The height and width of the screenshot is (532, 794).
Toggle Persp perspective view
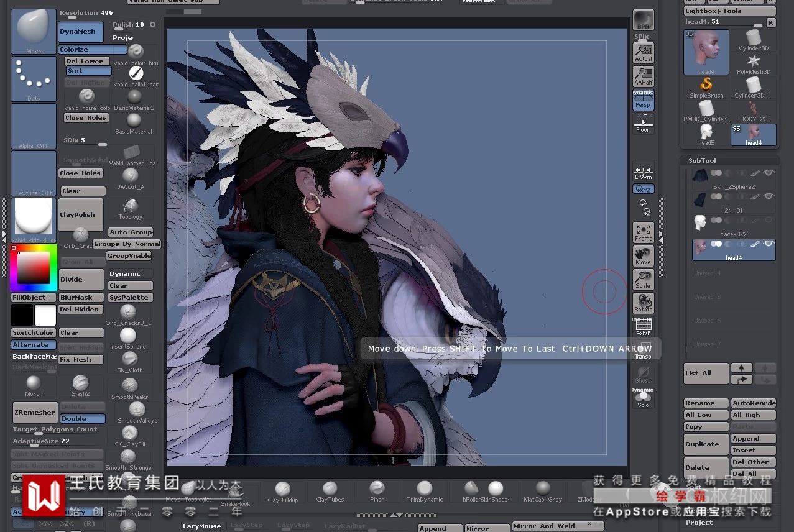click(x=643, y=100)
